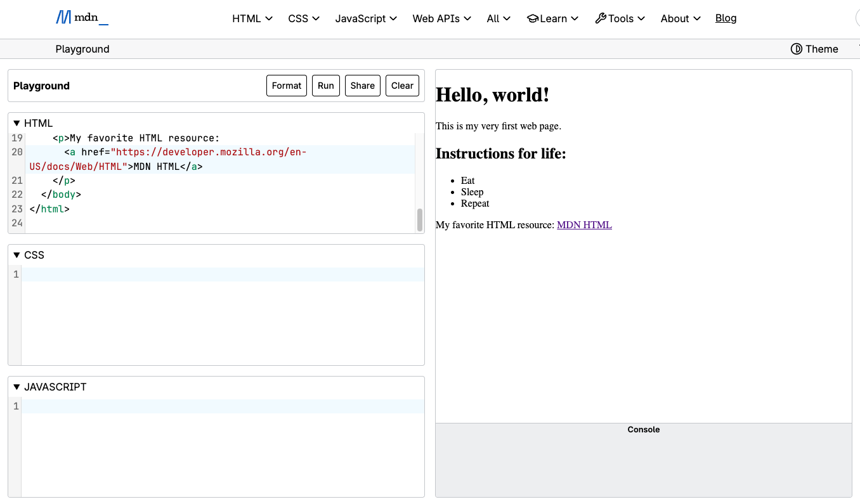
Task: Click inside the JavaScript editor line 1
Action: (223, 406)
